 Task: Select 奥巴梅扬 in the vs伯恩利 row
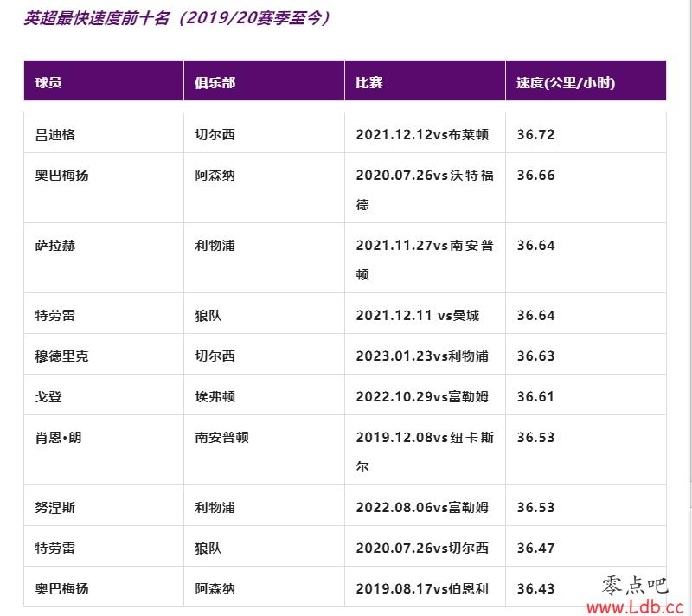[x=61, y=588]
